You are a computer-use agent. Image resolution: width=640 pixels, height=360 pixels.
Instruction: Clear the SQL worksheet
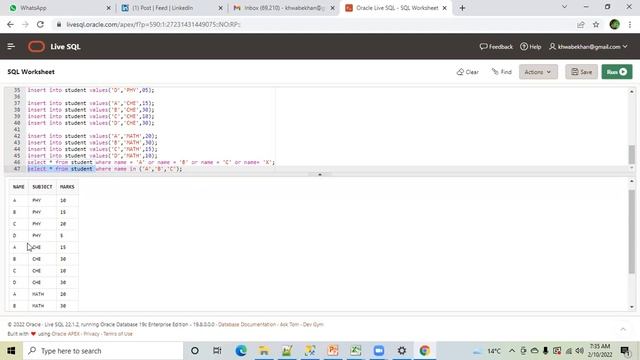(468, 72)
